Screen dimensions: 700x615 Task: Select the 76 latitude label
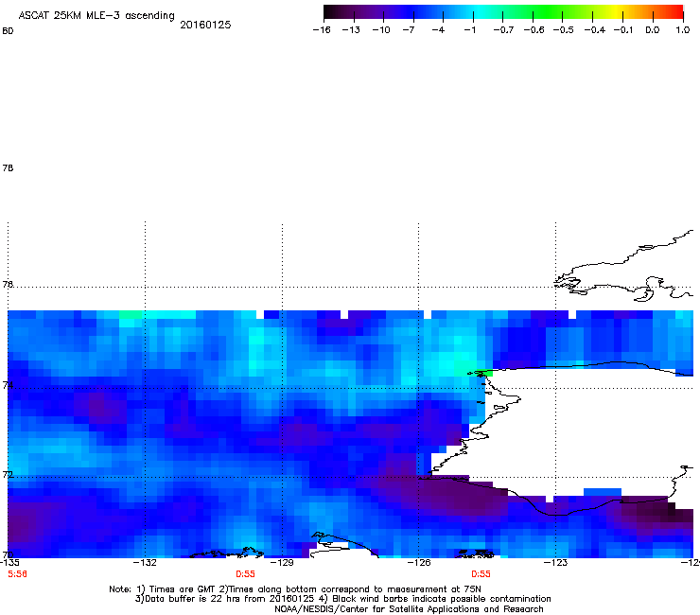[x=8, y=284]
